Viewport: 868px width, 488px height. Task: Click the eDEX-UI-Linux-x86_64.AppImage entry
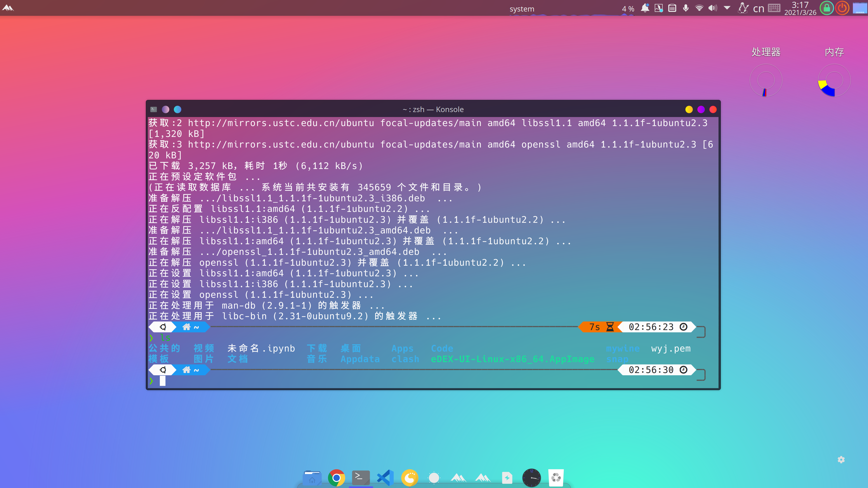click(512, 359)
